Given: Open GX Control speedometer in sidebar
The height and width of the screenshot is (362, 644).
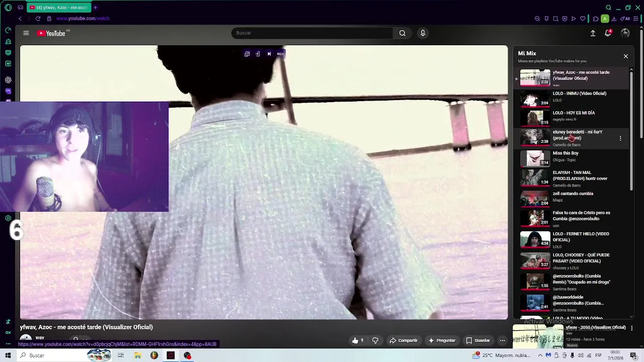Looking at the screenshot, I should coord(8,30).
